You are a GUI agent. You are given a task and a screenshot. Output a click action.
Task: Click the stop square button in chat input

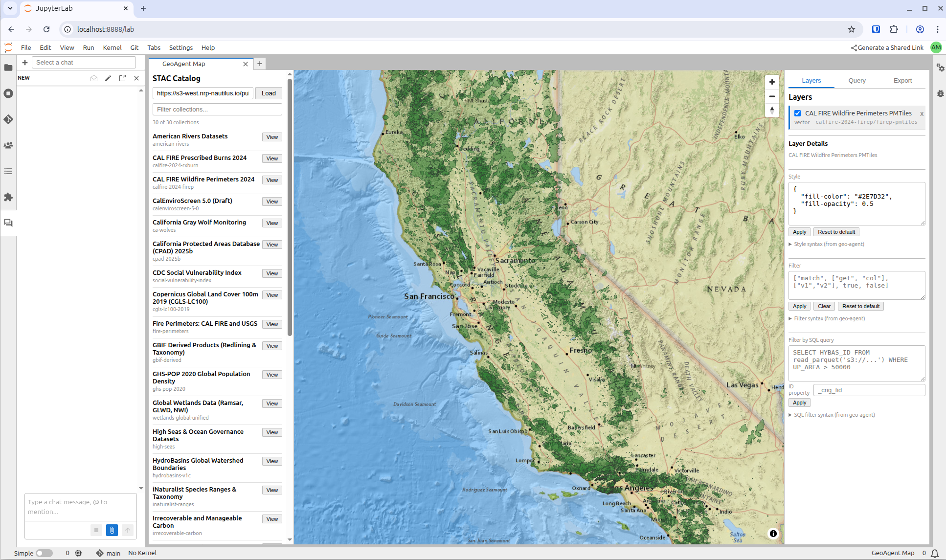pyautogui.click(x=96, y=530)
